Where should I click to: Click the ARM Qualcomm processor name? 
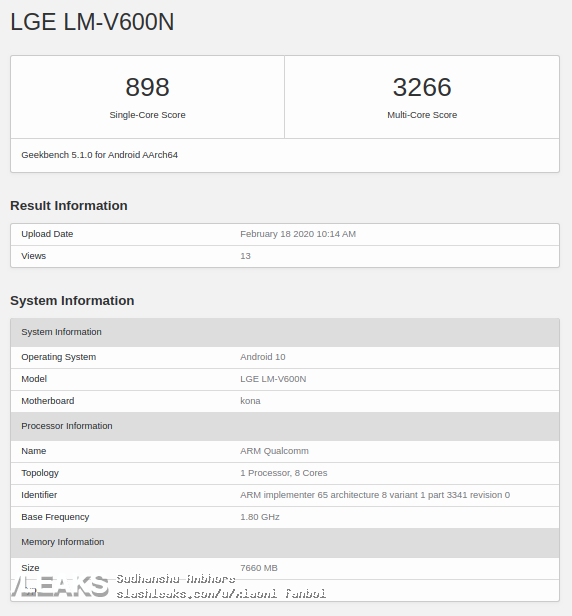(274, 451)
